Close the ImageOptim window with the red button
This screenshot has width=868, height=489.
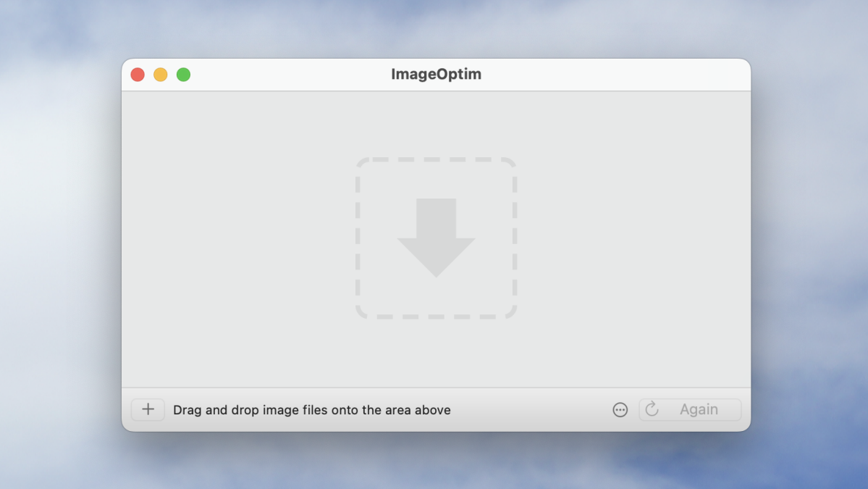point(138,75)
